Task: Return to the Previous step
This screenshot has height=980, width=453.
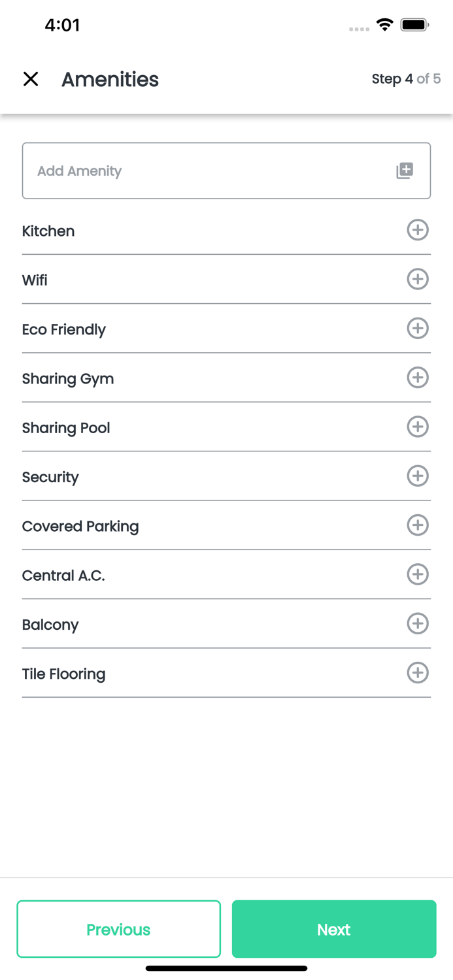Action: (118, 929)
